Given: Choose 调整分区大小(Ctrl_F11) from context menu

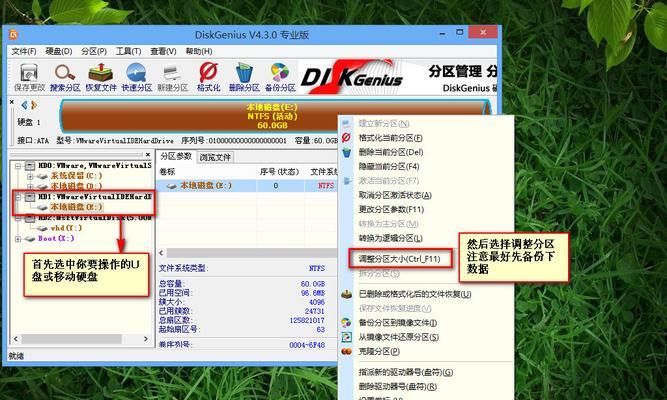Looking at the screenshot, I should pyautogui.click(x=399, y=258).
